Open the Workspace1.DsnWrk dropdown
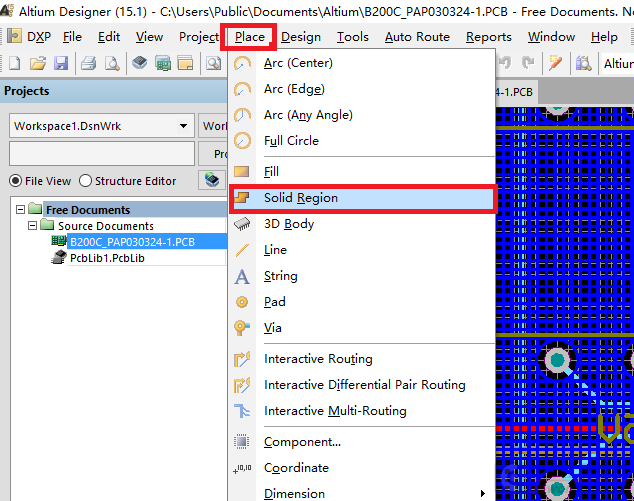Screen dimensions: 634x501 tap(183, 126)
